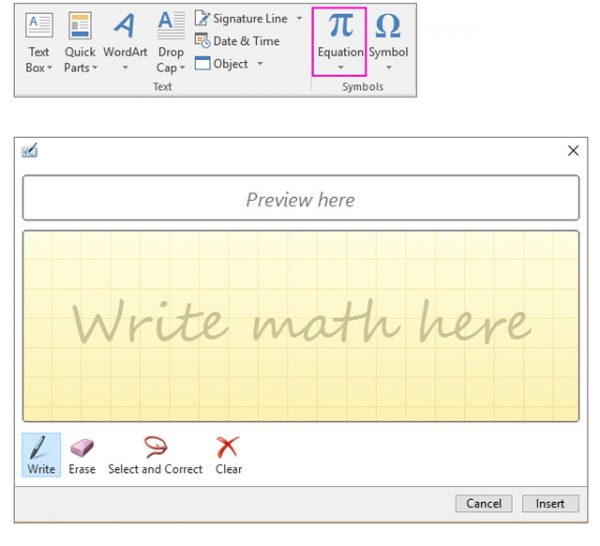This screenshot has height=546, width=600.
Task: Open the Object dropdown arrow
Action: pos(260,64)
